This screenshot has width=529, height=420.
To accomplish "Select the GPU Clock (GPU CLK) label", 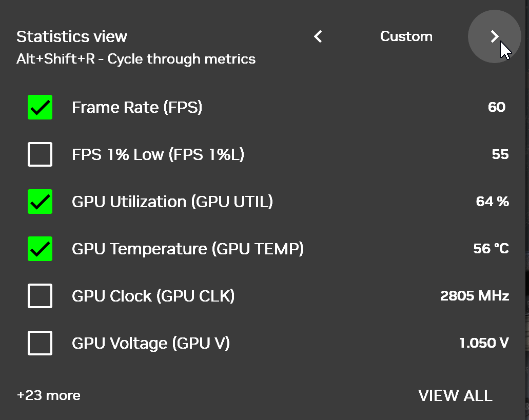I will click(x=153, y=296).
